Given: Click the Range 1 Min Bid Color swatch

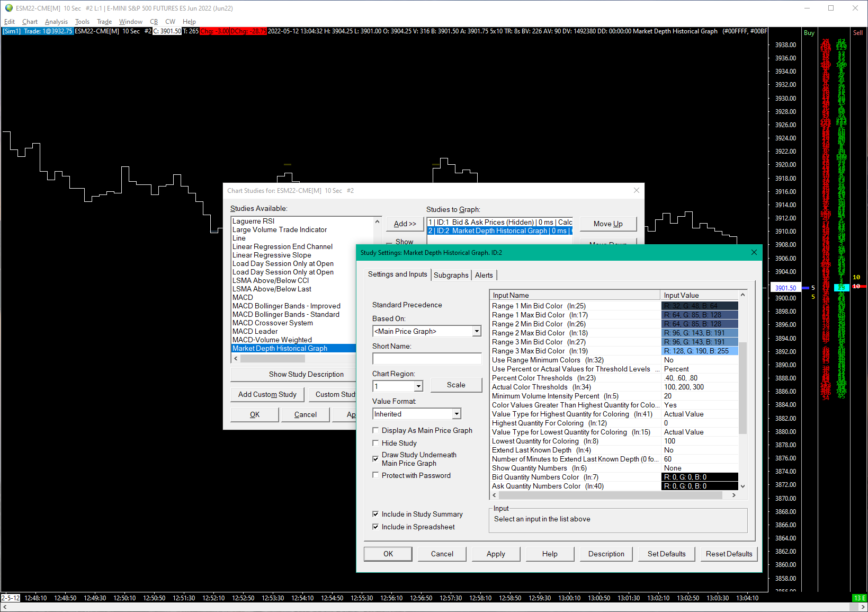Looking at the screenshot, I should click(x=700, y=306).
